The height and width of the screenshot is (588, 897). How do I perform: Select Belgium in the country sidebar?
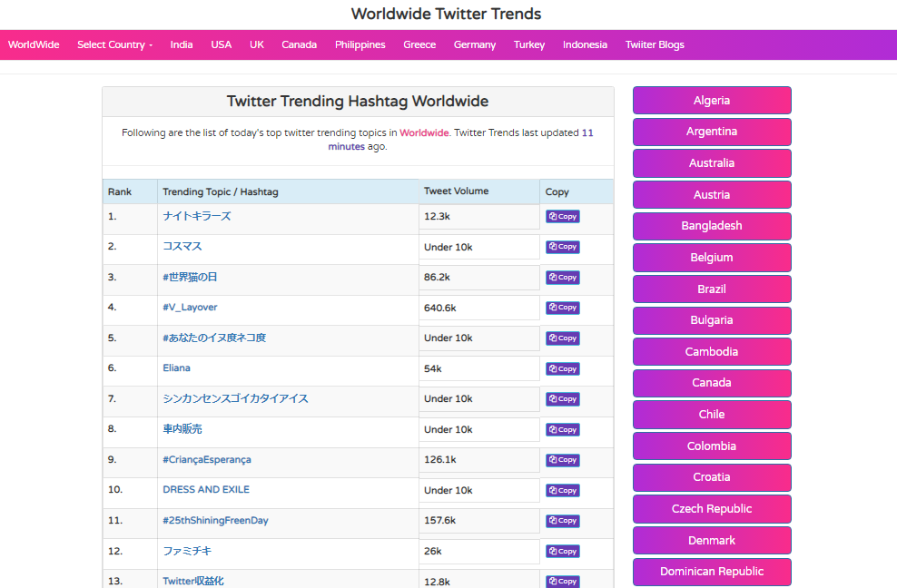[x=712, y=258]
